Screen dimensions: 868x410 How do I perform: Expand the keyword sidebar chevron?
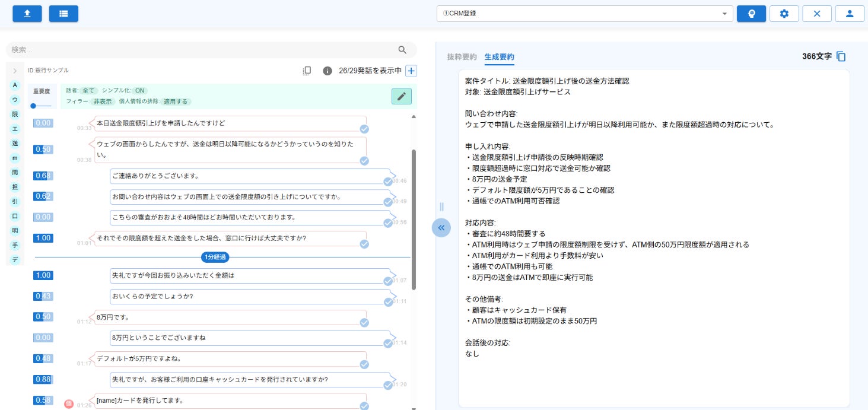pos(15,71)
